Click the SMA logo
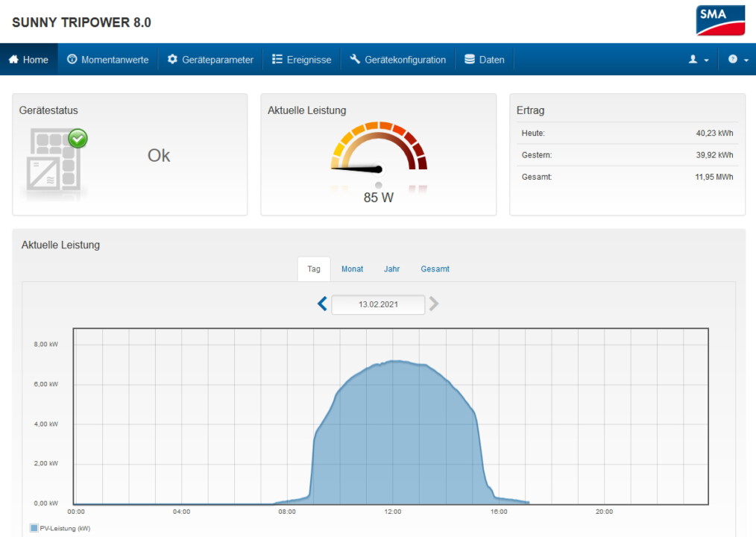The width and height of the screenshot is (756, 537). tap(720, 20)
